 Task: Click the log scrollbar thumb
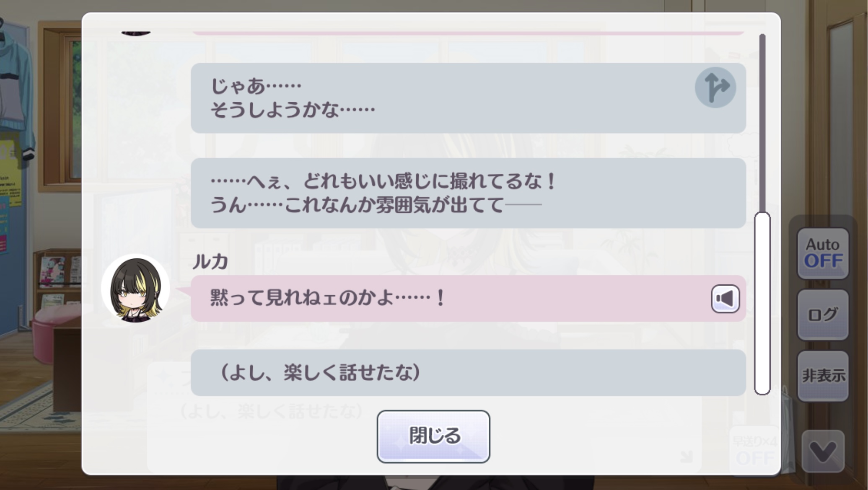[x=762, y=304]
